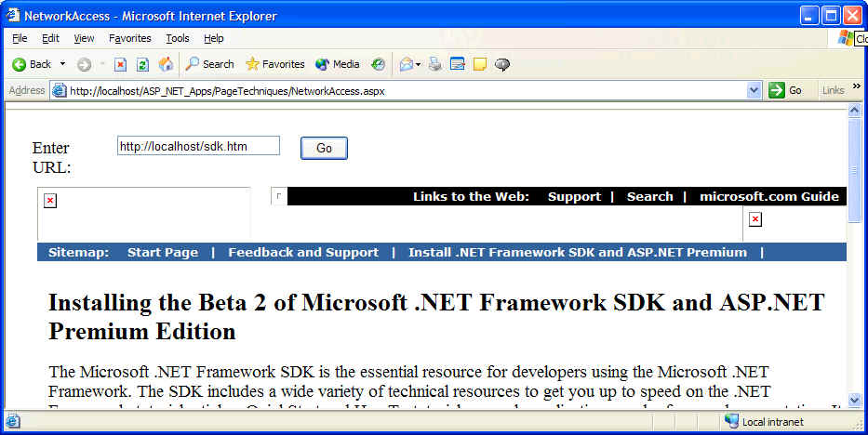Screen dimensions: 868x435
Task: Open the Search pane from toolbar
Action: [x=209, y=64]
